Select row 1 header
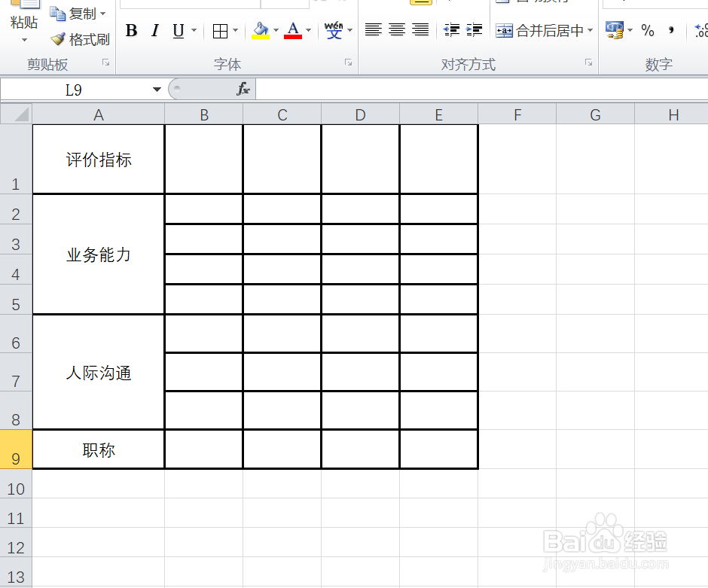Screen dimensions: 708x588 [x=16, y=160]
